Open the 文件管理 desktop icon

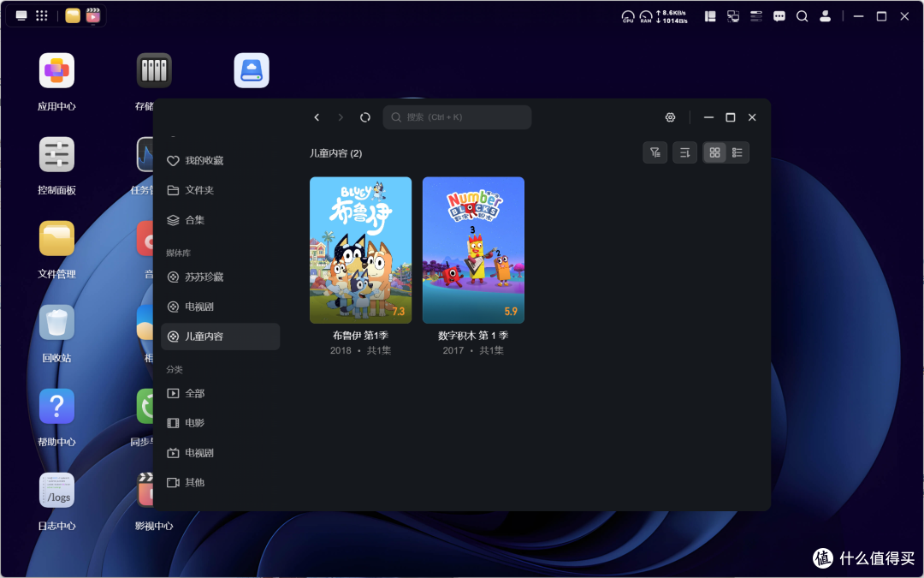[56, 238]
